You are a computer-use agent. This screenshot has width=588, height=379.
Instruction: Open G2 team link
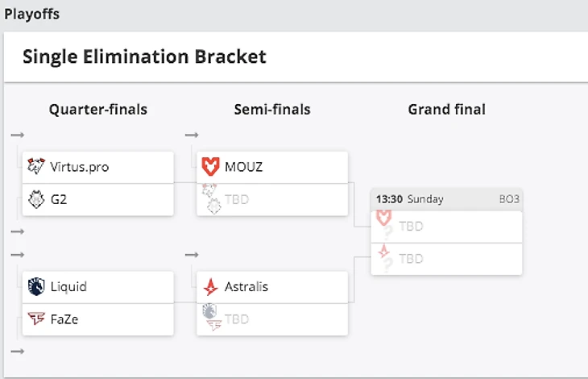click(58, 199)
